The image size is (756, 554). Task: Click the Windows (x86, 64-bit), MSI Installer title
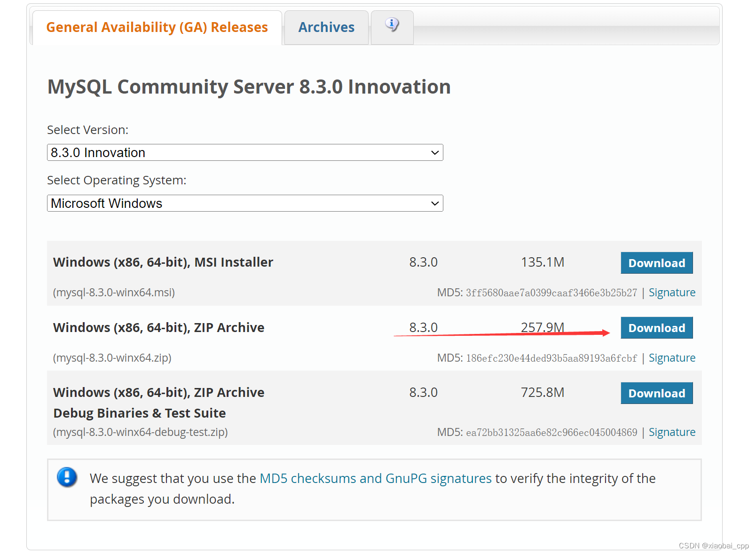(163, 262)
